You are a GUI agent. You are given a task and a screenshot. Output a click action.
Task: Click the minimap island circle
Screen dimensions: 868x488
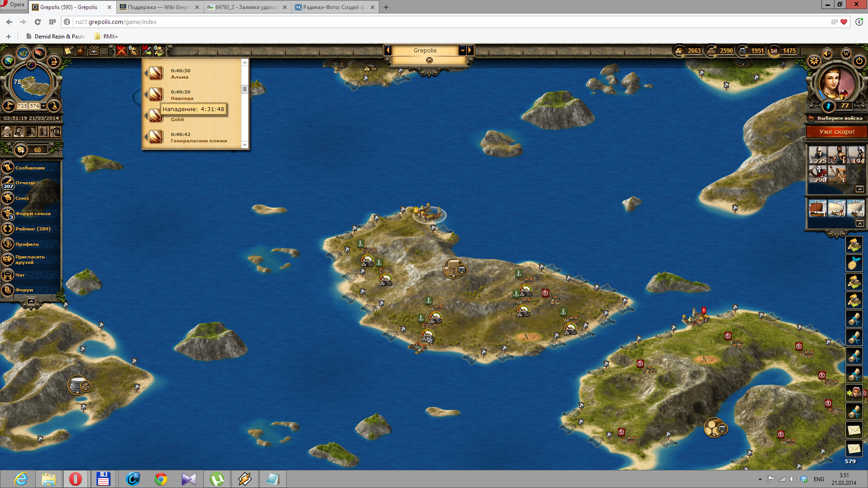point(31,84)
